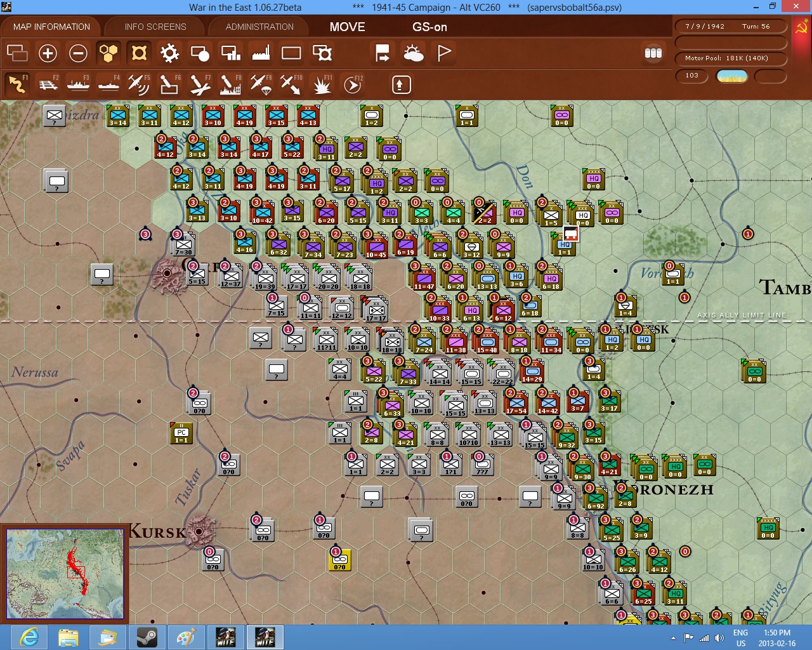
Task: Click the Soviet hammer and sickle flag
Action: (x=801, y=27)
